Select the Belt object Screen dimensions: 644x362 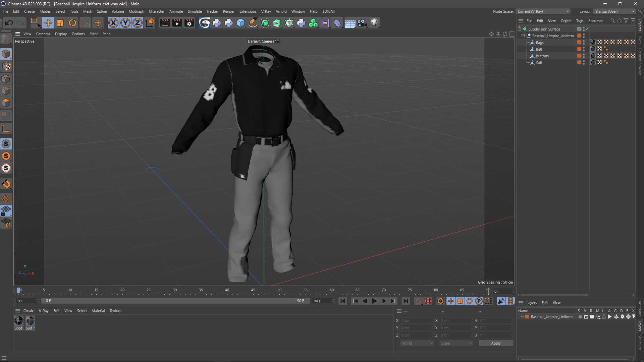(x=539, y=49)
